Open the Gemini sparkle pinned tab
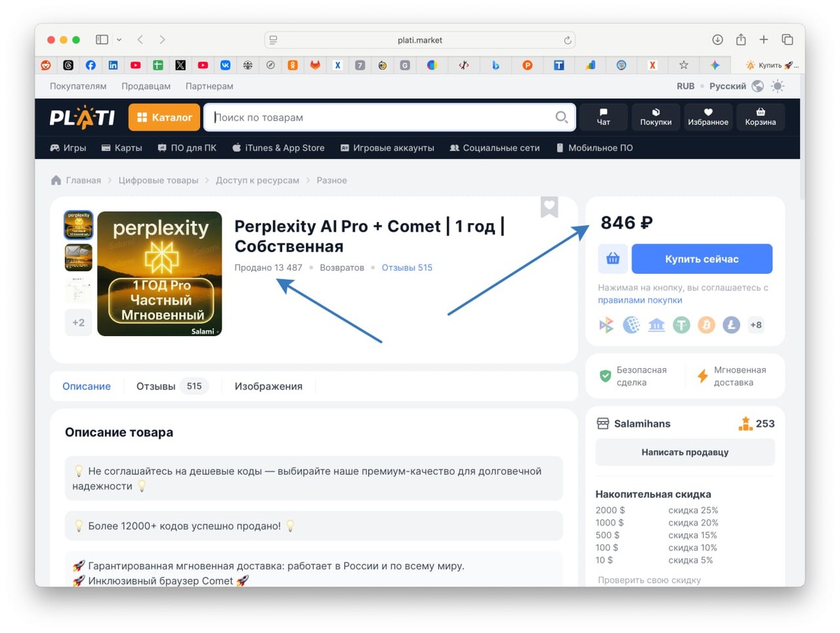This screenshot has height=633, width=840. [715, 65]
